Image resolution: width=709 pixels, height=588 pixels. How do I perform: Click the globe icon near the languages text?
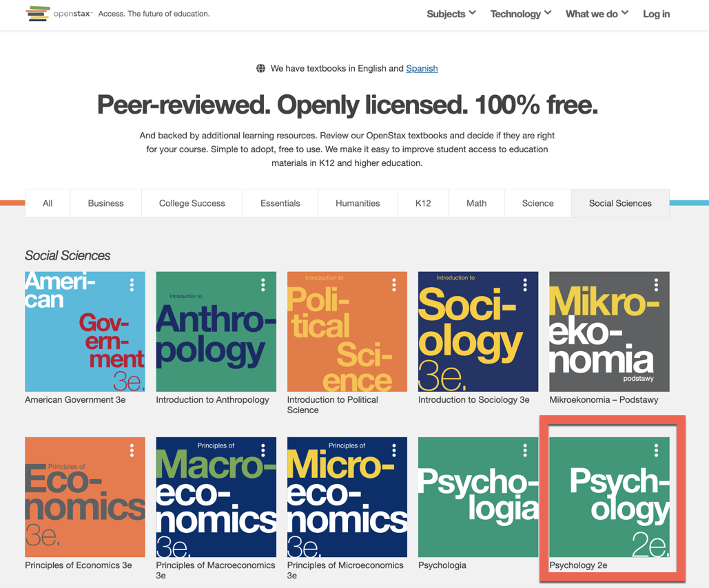click(260, 68)
